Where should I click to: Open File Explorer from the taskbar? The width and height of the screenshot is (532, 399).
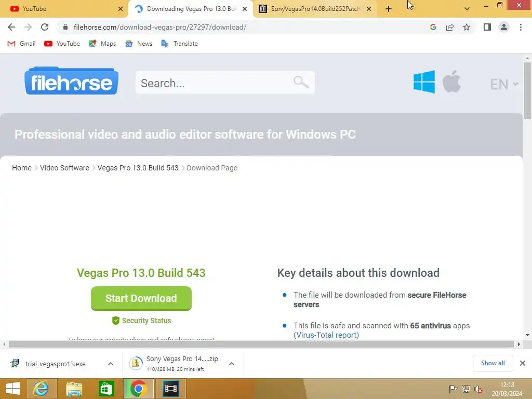click(74, 389)
